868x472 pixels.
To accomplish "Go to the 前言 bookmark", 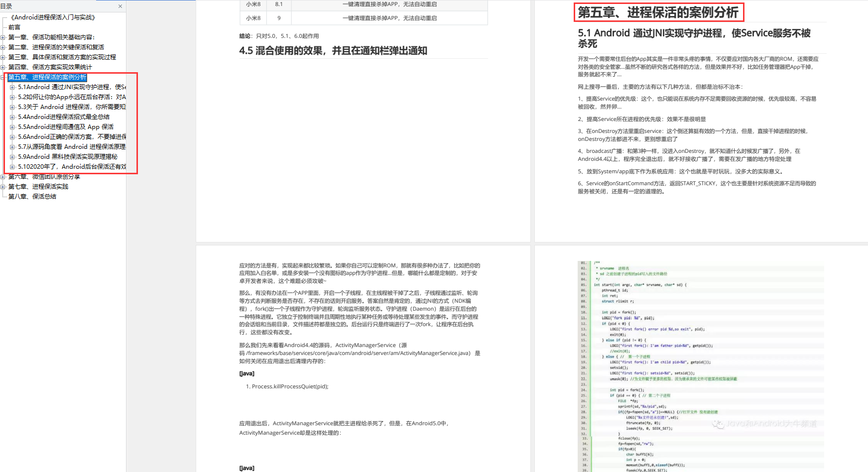I will pos(14,27).
